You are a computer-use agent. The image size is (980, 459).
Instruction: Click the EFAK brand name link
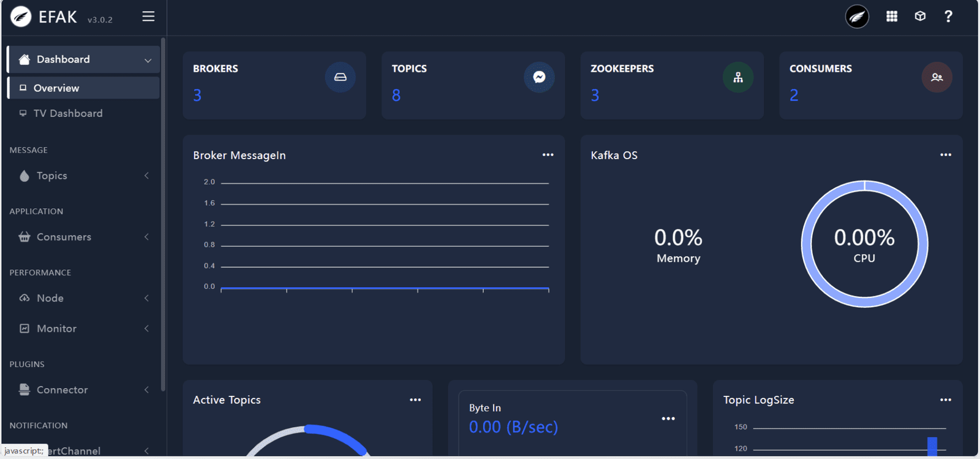58,17
